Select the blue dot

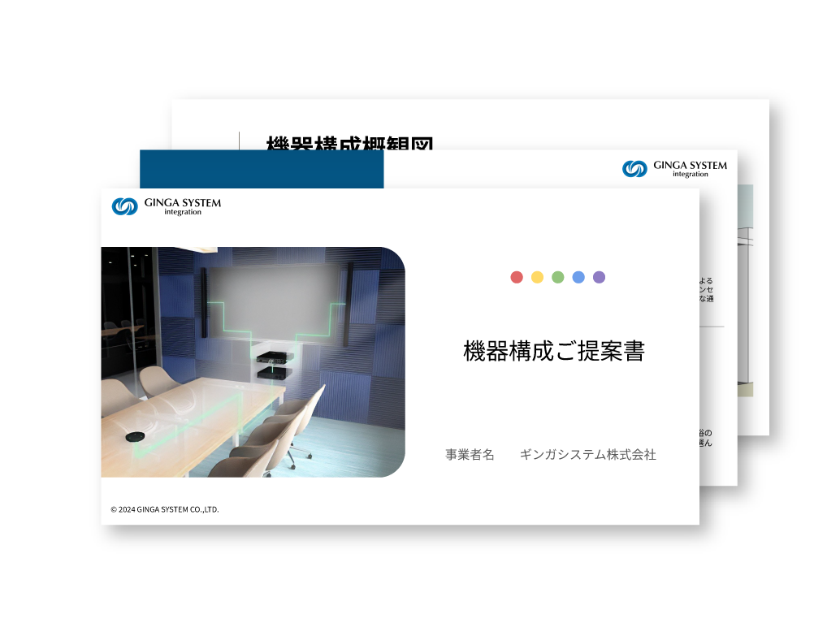[x=578, y=277]
